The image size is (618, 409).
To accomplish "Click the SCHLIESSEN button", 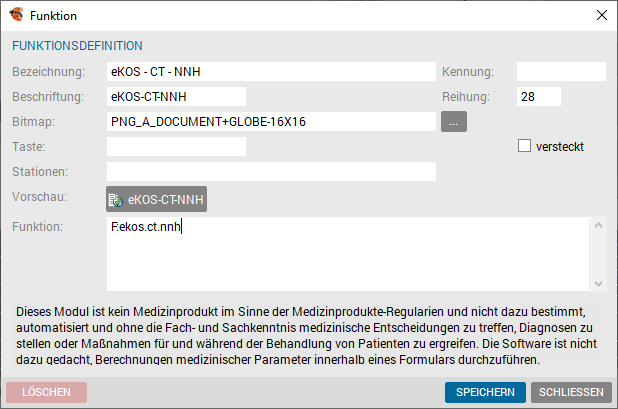I will pyautogui.click(x=571, y=392).
